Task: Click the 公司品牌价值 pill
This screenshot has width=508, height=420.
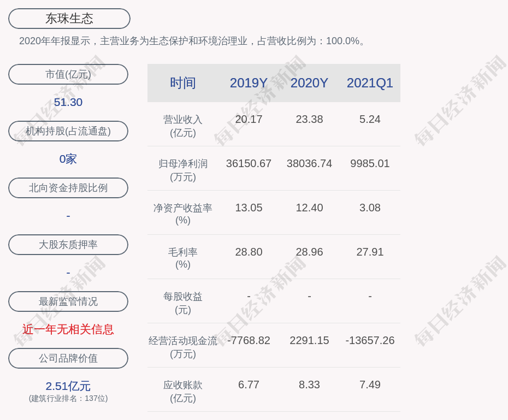Action: (68, 358)
